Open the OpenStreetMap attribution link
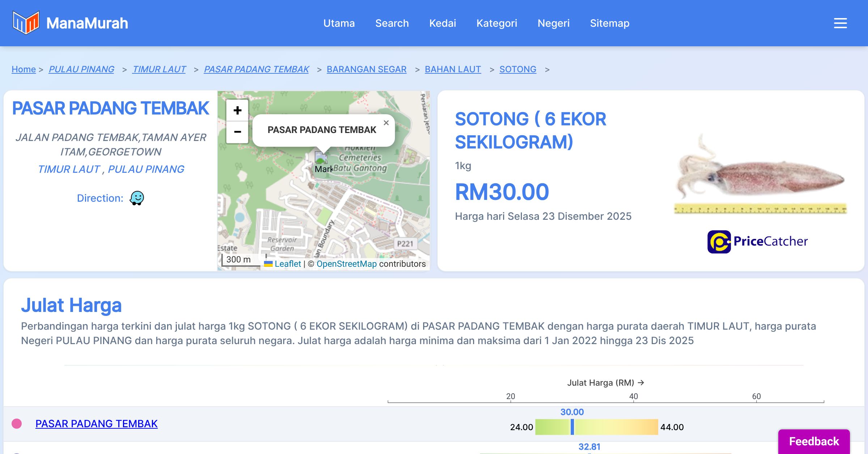 [x=346, y=264]
